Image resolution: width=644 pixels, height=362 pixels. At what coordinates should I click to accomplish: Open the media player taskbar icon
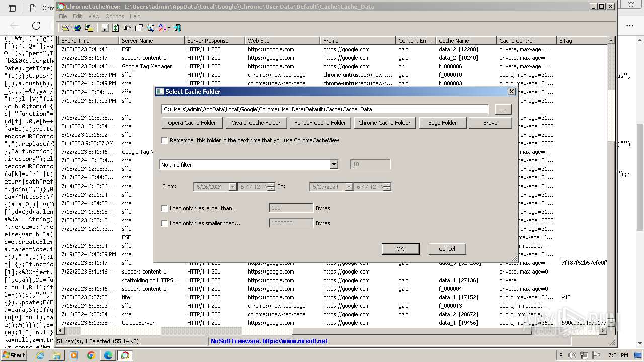point(74,355)
